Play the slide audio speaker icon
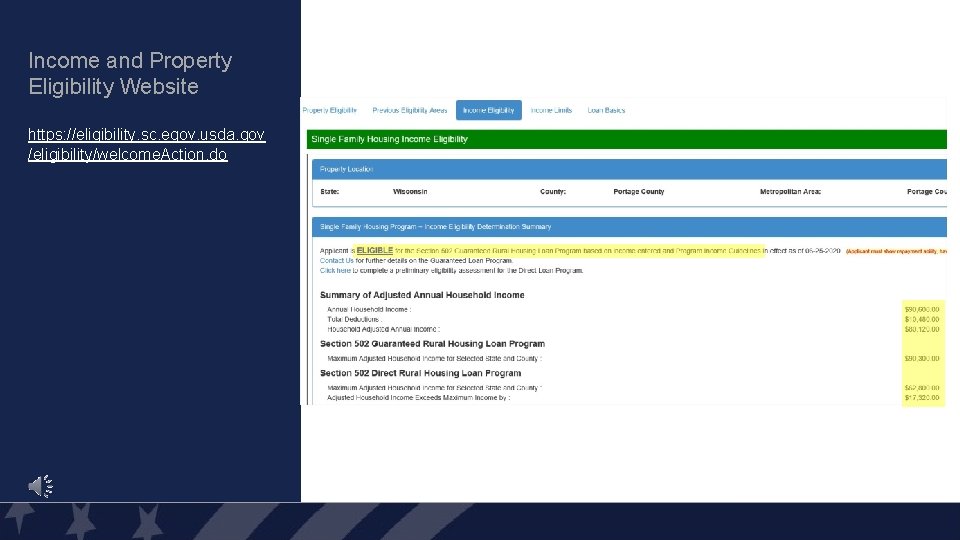The image size is (960, 540). coord(40,486)
